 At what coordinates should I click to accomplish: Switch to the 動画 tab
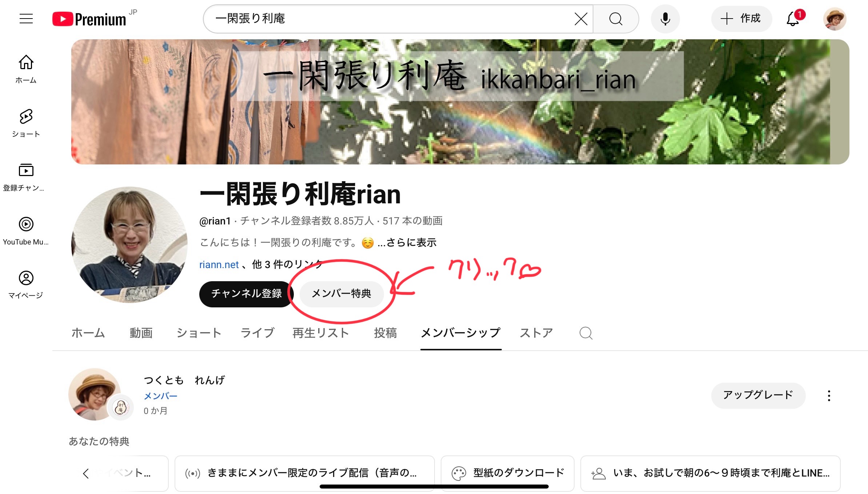click(141, 333)
